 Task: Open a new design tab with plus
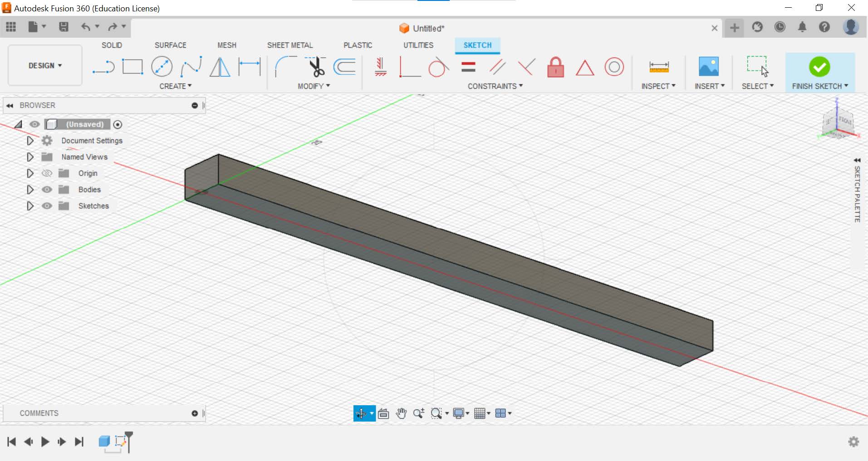click(735, 28)
